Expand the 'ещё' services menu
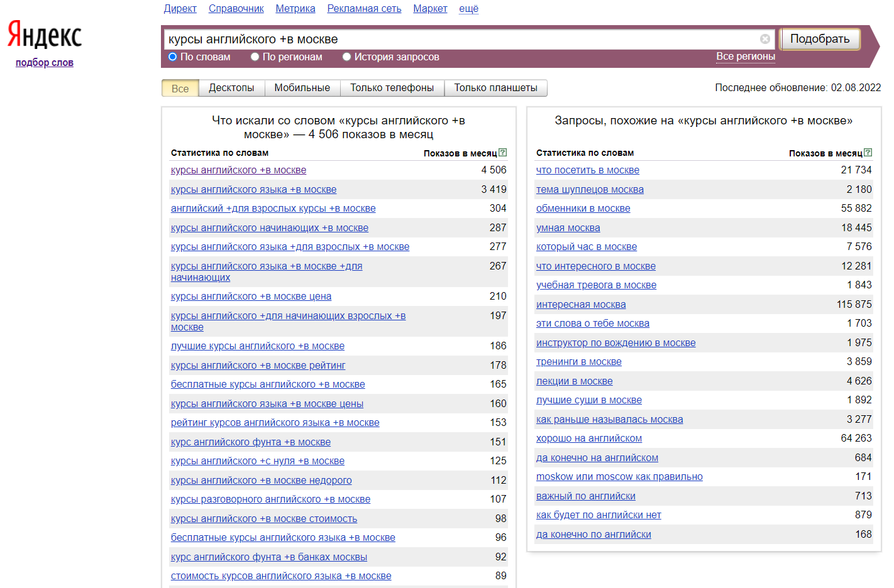894x588 pixels. click(x=468, y=9)
